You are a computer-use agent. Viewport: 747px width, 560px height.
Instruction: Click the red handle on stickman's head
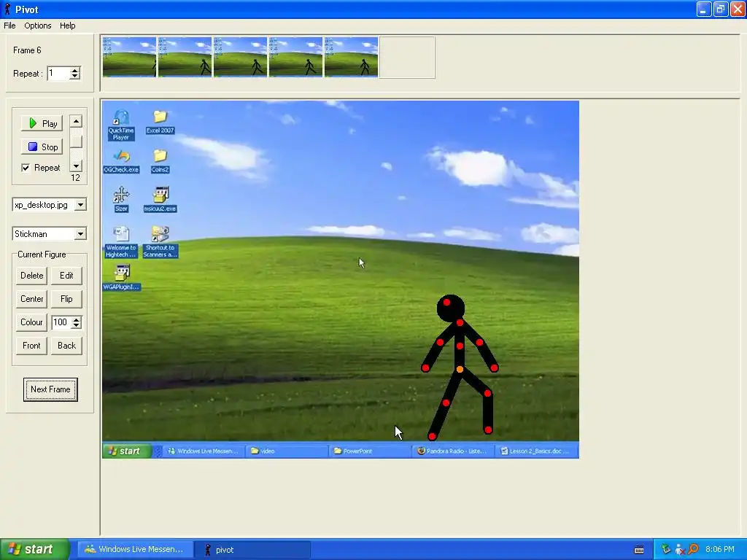coord(446,302)
